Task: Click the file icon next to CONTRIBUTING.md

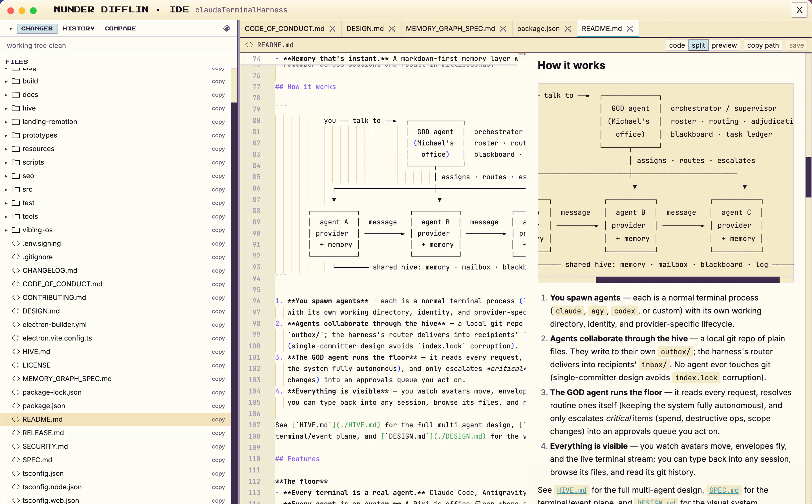Action: click(x=16, y=297)
